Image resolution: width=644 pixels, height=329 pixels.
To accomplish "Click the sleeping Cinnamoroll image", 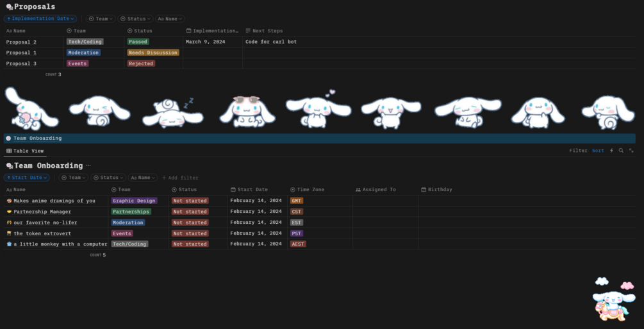I will (172, 112).
